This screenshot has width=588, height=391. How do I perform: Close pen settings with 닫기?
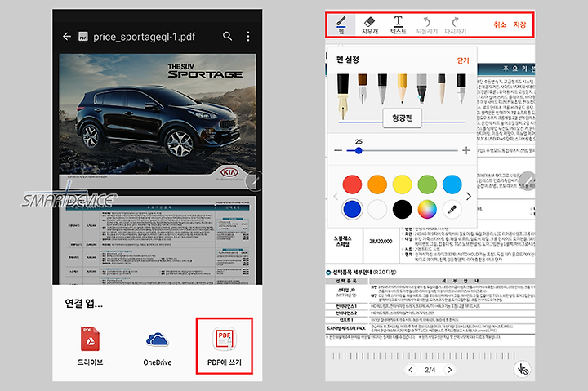pos(463,60)
